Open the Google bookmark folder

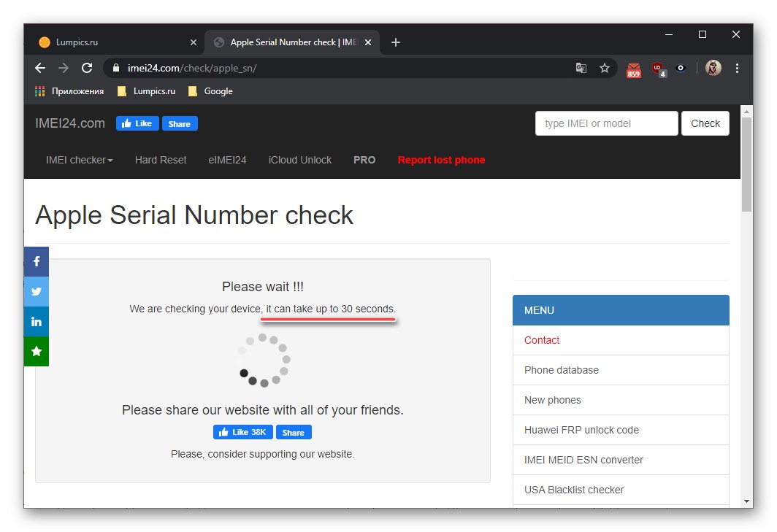(210, 91)
